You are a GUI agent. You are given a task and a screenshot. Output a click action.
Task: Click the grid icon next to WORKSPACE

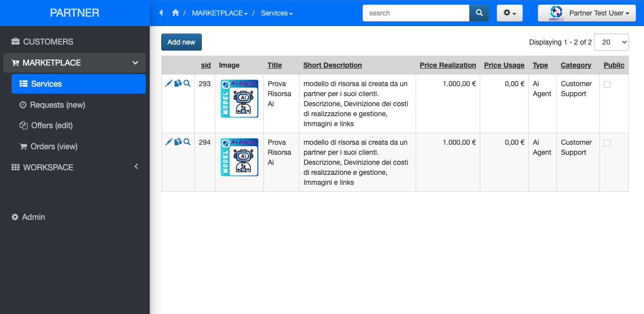16,167
